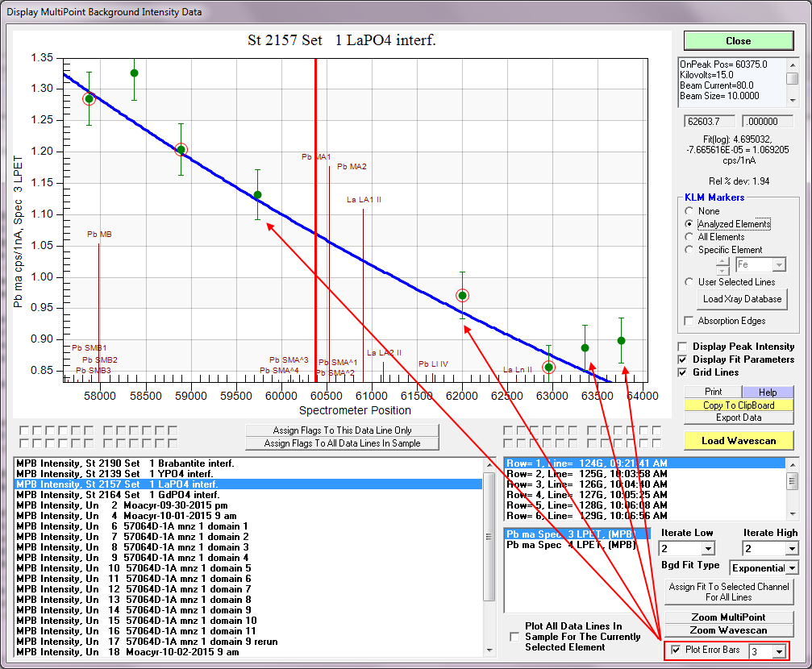Click the Help button

pyautogui.click(x=767, y=393)
